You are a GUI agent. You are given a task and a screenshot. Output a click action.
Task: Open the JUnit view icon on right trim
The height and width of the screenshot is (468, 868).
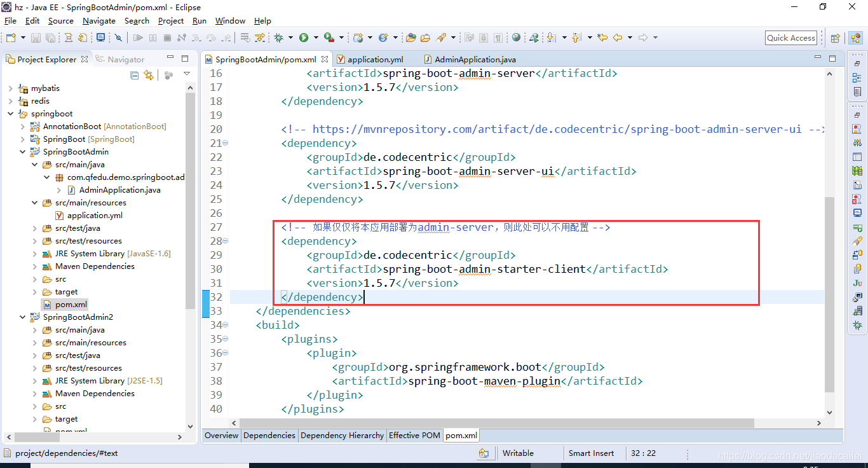tap(858, 283)
